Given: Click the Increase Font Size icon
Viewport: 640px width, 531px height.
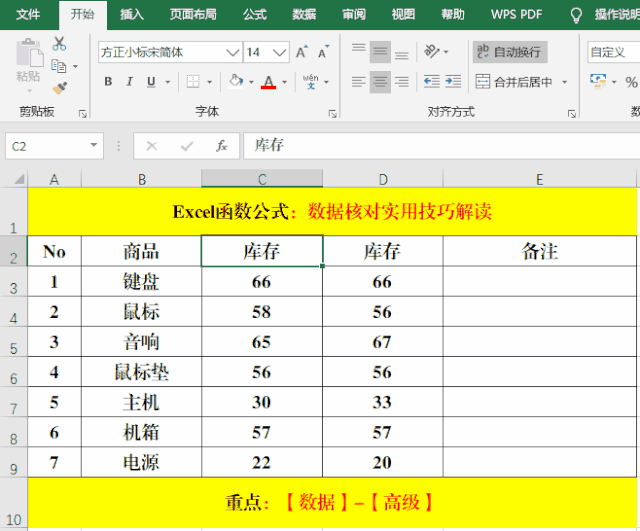Looking at the screenshot, I should click(303, 52).
